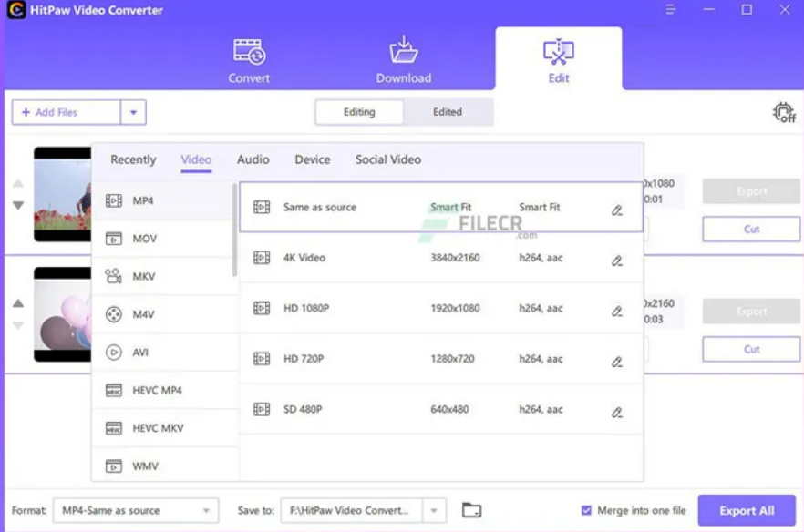Image resolution: width=804 pixels, height=532 pixels.
Task: Open the output folder icon
Action: coord(471,510)
